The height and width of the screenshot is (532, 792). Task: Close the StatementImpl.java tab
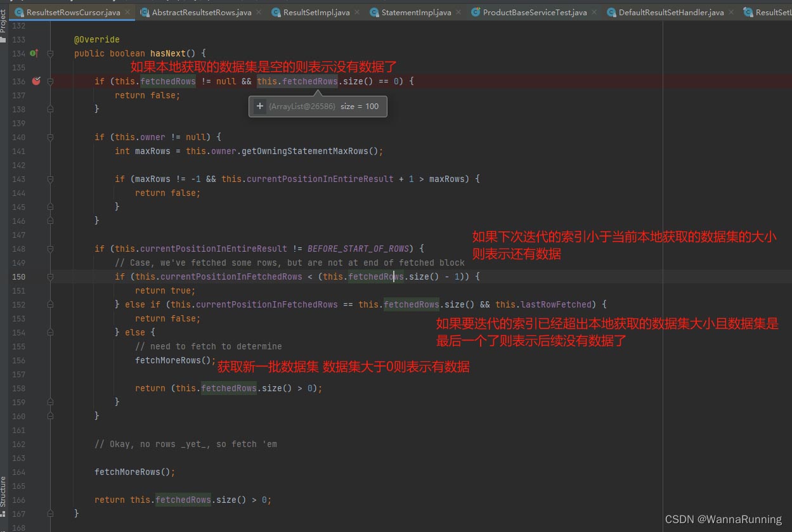[x=459, y=12]
